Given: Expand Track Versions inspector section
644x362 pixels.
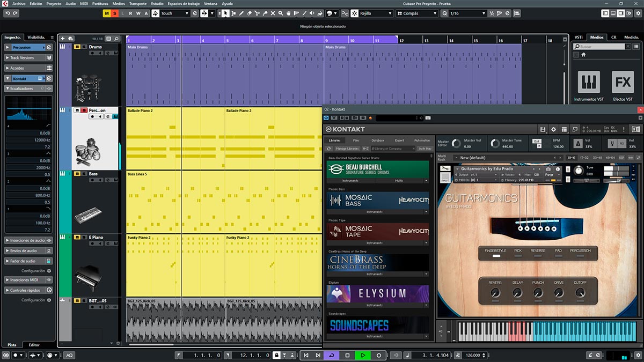Looking at the screenshot, I should click(x=28, y=57).
